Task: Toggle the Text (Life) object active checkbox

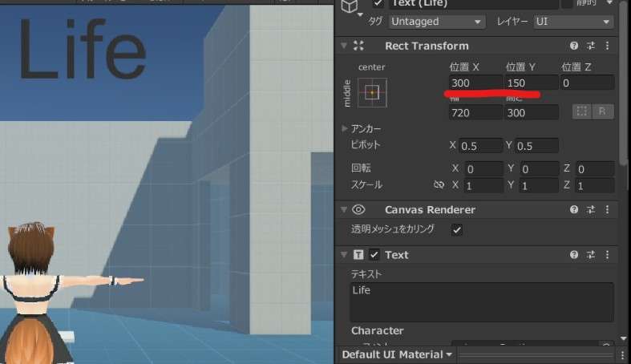Action: point(378,3)
